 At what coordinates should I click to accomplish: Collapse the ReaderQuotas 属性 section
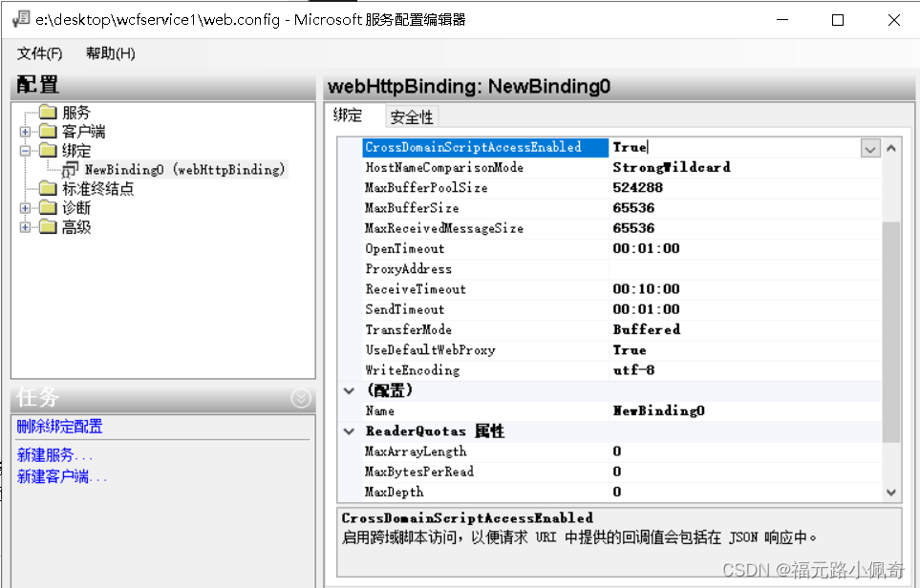click(x=349, y=431)
